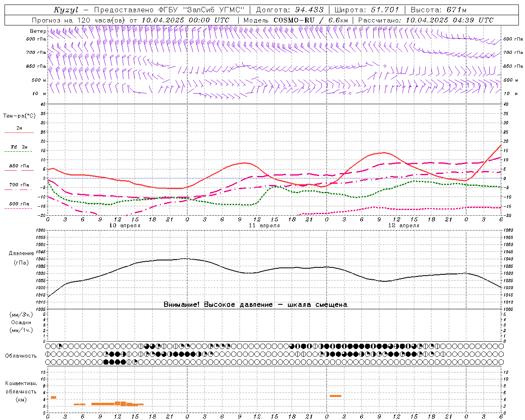This screenshot has height=420, width=525.
Task: Click the (мм/3ч.) precipitation unit label
Action: pos(21,315)
